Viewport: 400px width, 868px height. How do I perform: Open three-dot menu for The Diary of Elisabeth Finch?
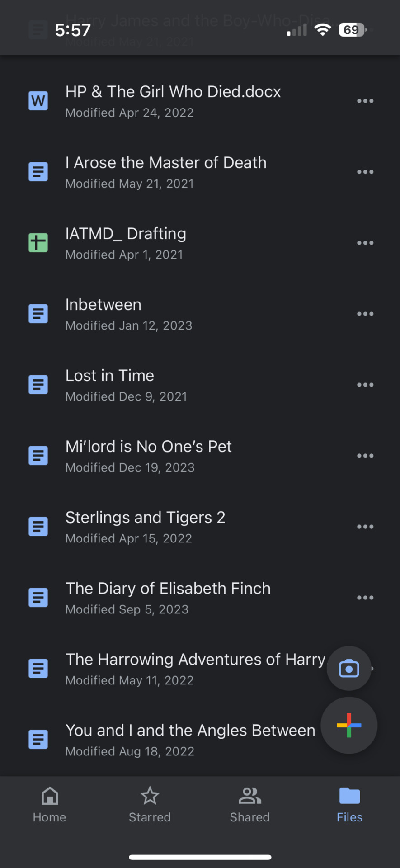[x=365, y=598]
